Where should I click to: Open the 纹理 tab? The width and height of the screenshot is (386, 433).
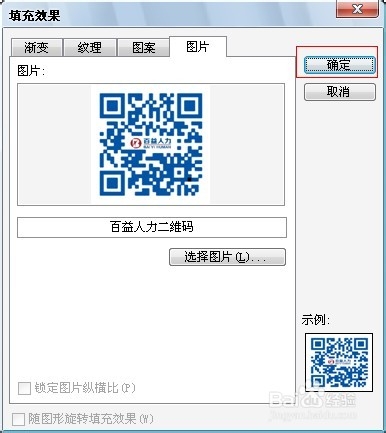(x=90, y=48)
